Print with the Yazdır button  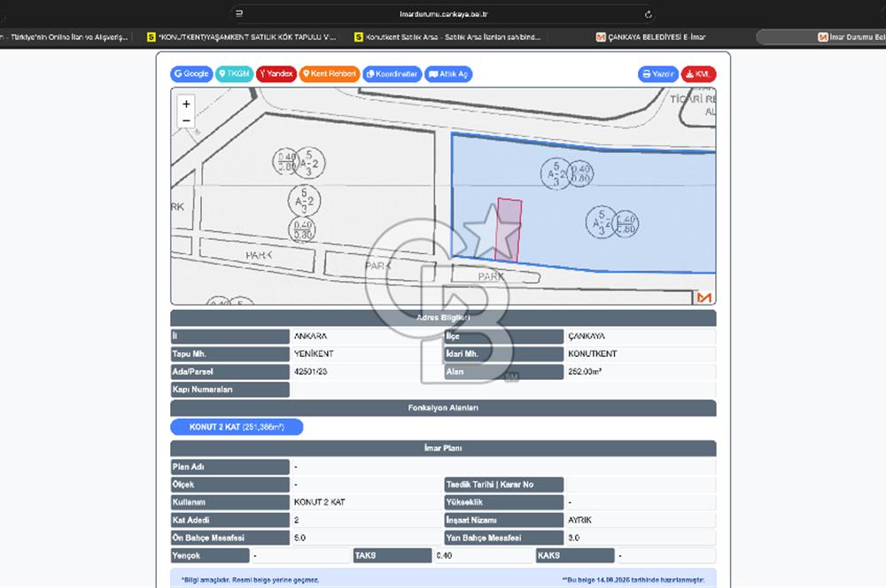[658, 74]
